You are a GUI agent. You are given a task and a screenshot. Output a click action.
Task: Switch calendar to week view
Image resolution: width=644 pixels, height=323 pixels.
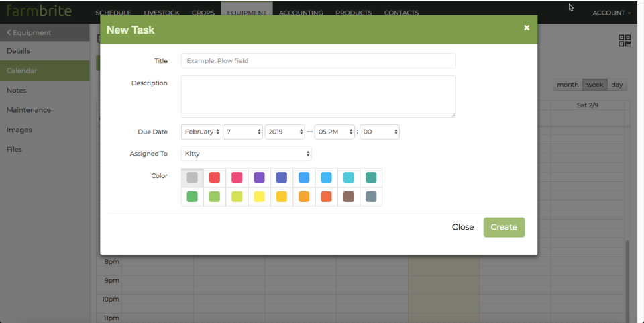(x=594, y=85)
